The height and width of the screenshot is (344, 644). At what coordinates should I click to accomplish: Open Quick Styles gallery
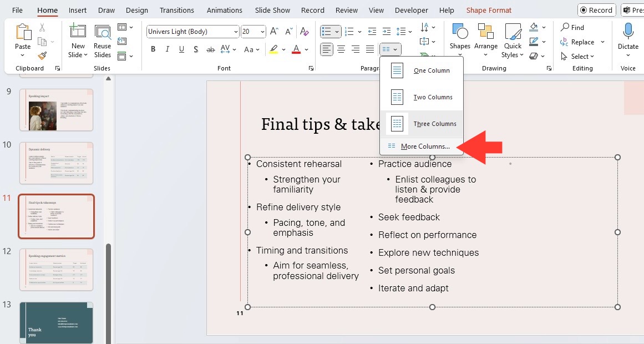[x=513, y=41]
